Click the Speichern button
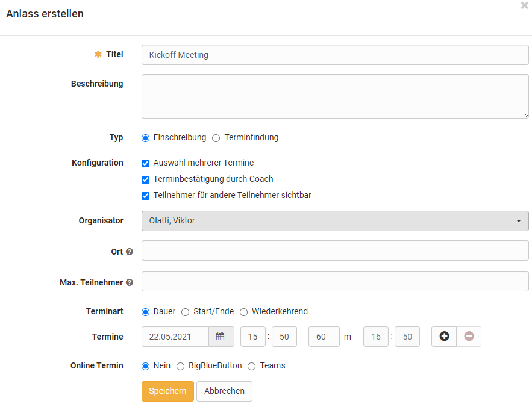Viewport: 532px width, 419px height. click(167, 391)
